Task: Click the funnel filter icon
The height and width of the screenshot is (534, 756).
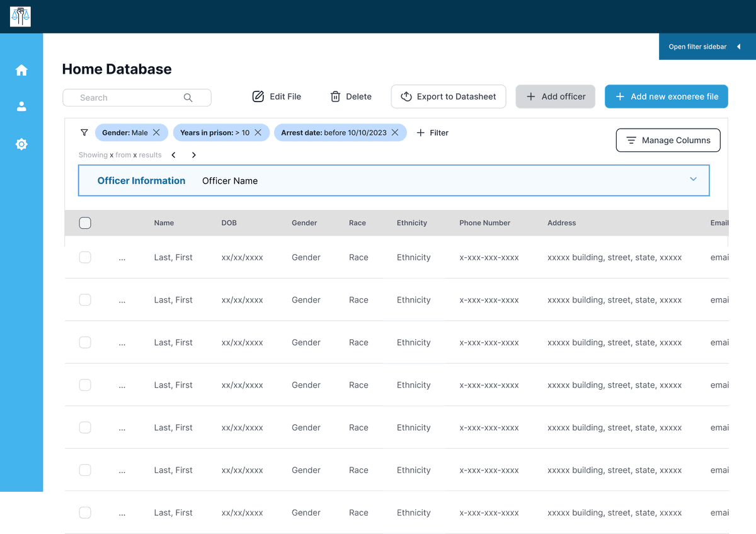Action: click(x=84, y=132)
